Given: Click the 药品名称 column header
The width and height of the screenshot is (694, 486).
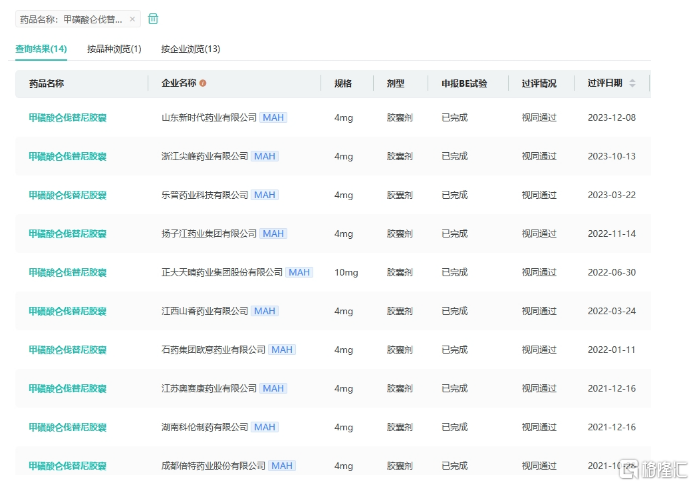Looking at the screenshot, I should tap(46, 83).
